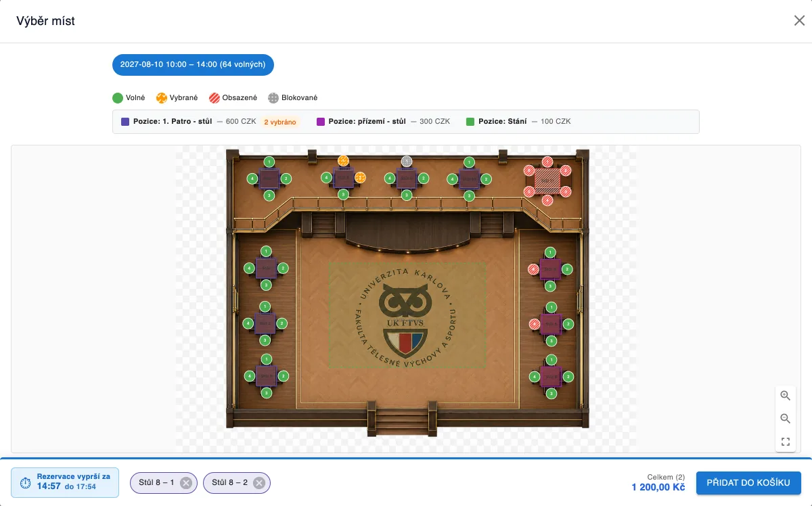Deselect orange seat 2 at Stůl 8

(x=360, y=177)
